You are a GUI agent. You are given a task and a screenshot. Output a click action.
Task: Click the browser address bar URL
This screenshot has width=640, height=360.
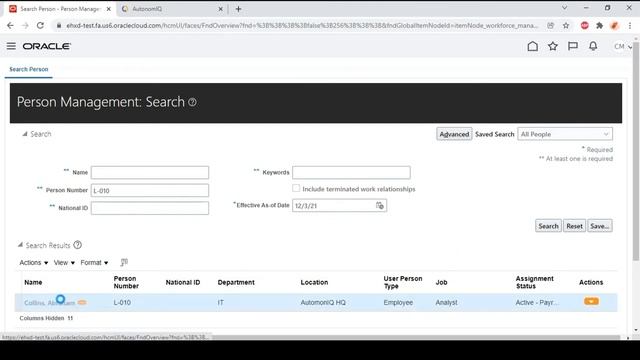tap(302, 25)
